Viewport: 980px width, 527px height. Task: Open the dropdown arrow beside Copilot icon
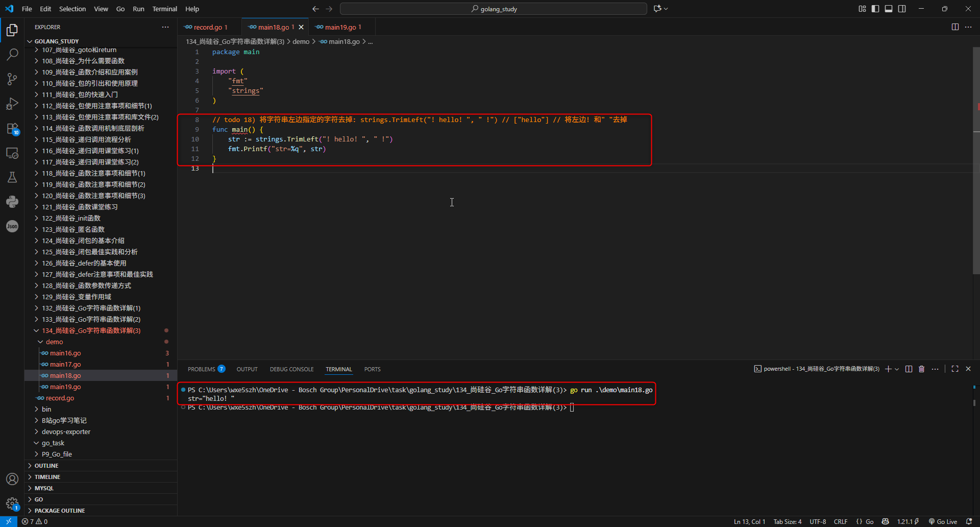pyautogui.click(x=666, y=9)
